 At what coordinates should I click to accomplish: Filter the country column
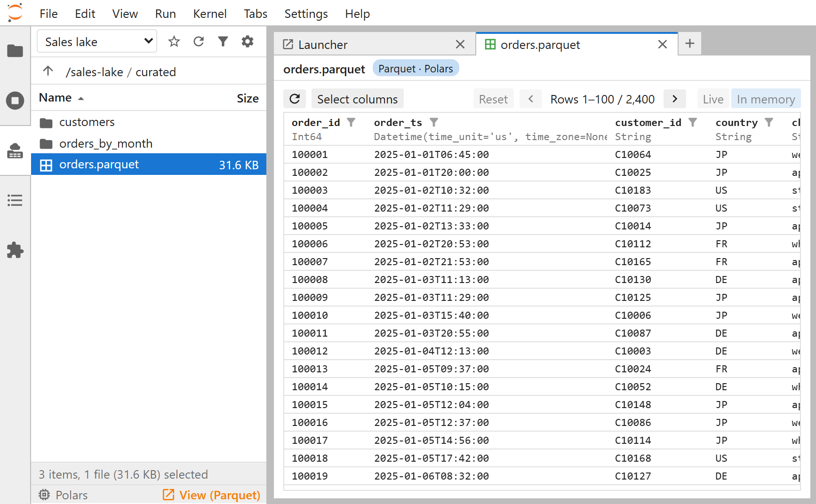pos(769,122)
